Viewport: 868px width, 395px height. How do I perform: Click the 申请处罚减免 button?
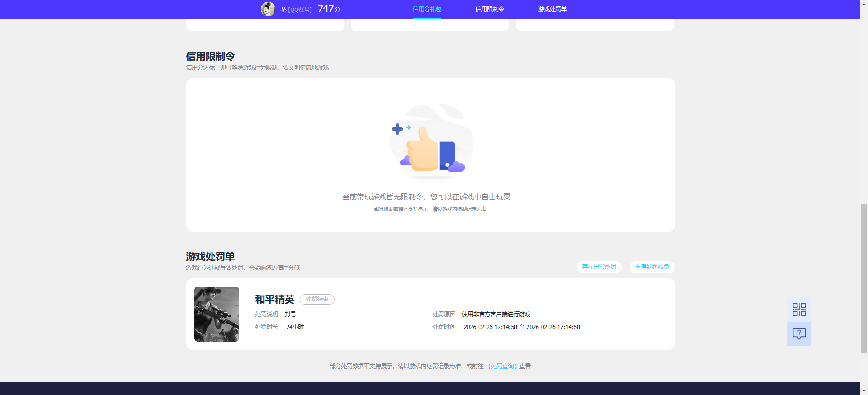pos(652,267)
